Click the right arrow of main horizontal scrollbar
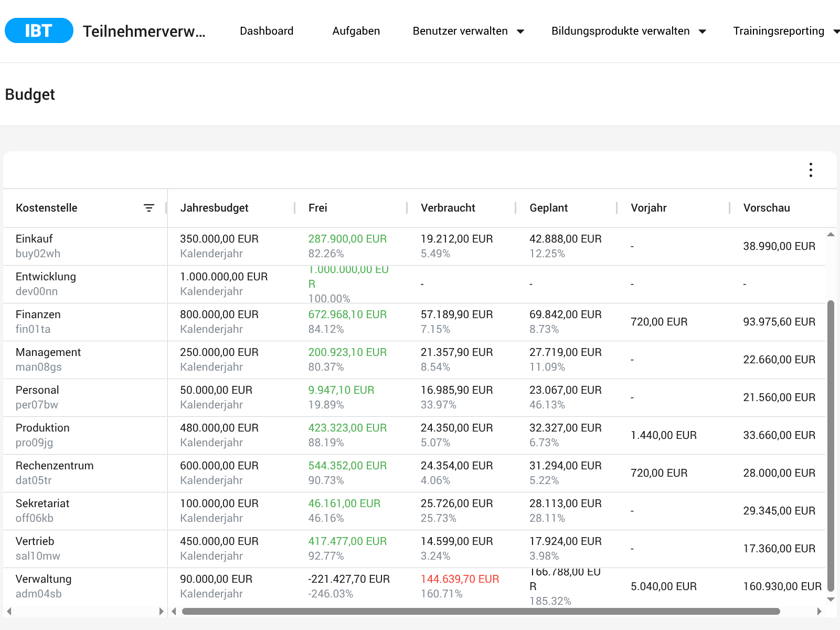 [820, 611]
